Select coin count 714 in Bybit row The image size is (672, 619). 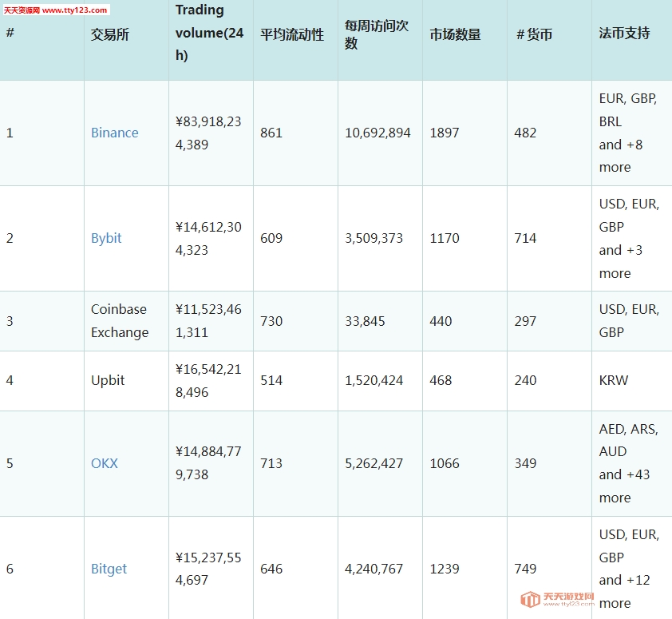tap(525, 238)
